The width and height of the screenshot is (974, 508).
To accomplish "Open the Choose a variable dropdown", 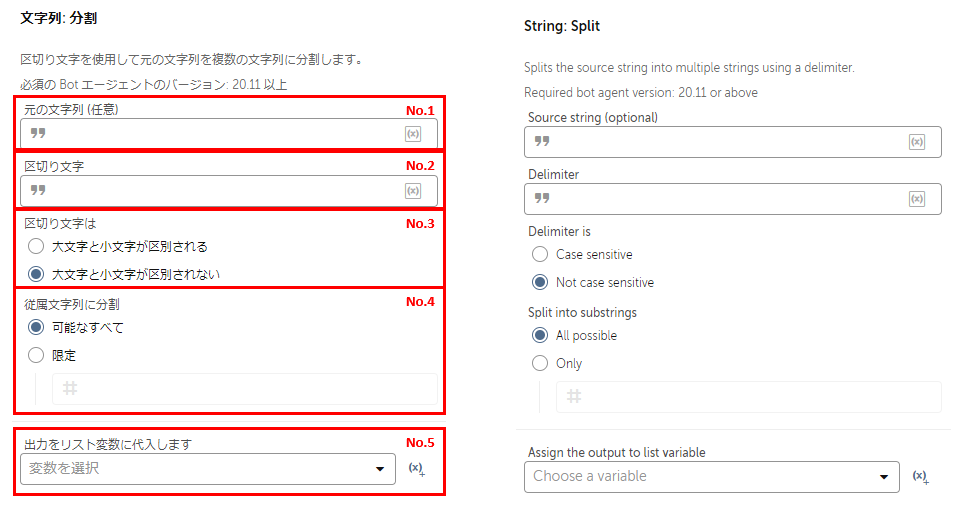I will [x=712, y=477].
